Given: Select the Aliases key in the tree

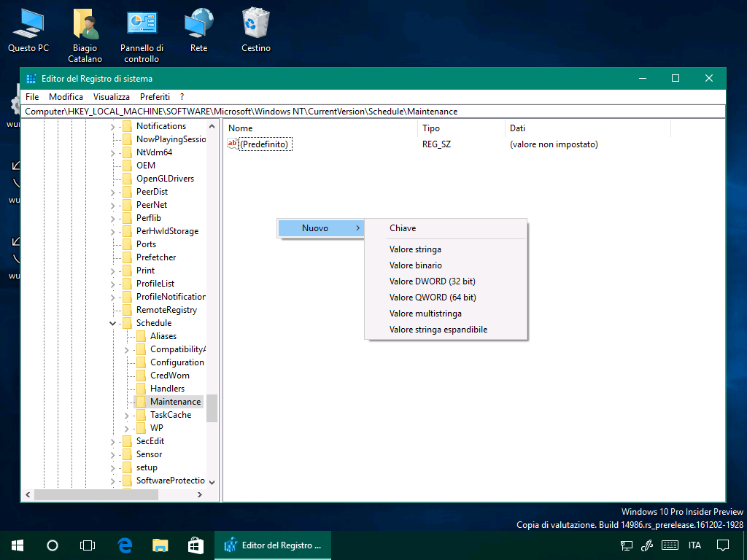Looking at the screenshot, I should pyautogui.click(x=163, y=336).
